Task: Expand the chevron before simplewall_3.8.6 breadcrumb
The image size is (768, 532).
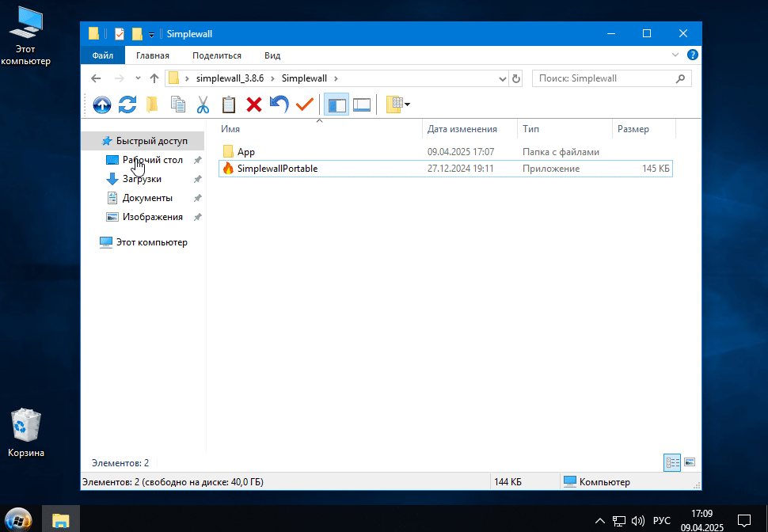Action: 187,78
